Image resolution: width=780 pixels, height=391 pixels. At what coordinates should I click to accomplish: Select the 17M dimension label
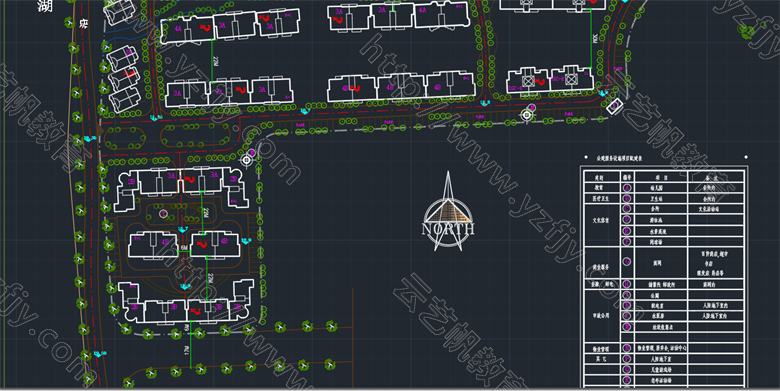187,350
